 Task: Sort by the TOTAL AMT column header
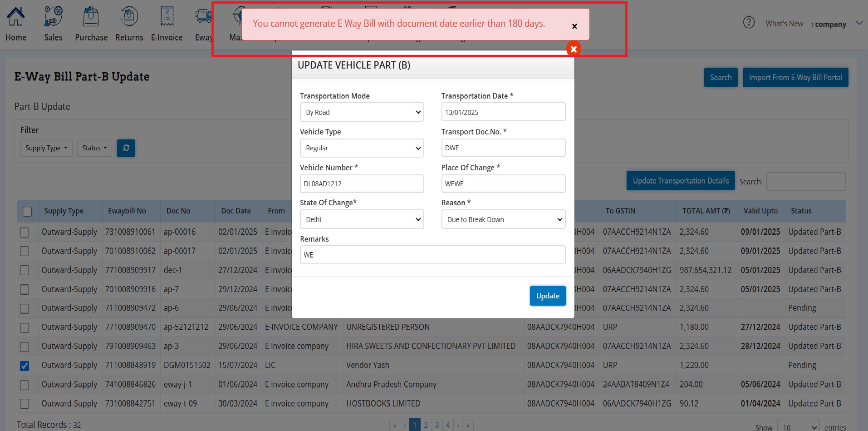[706, 211]
